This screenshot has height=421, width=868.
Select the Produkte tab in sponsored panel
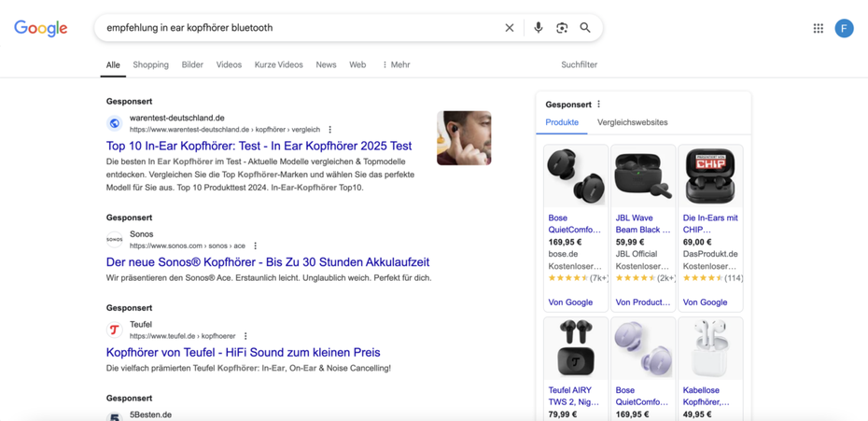click(x=562, y=122)
